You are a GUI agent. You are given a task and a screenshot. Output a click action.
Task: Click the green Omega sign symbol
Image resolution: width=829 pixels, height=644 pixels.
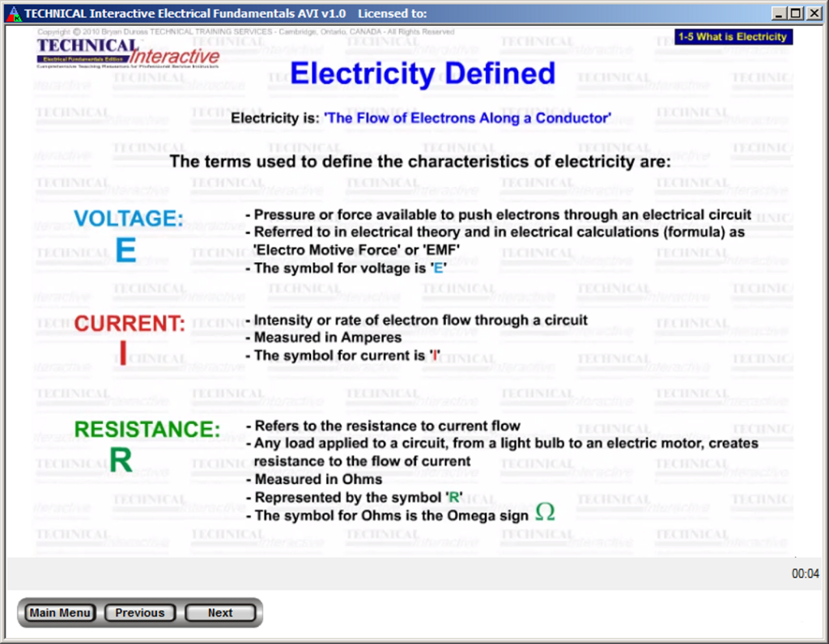(x=545, y=511)
